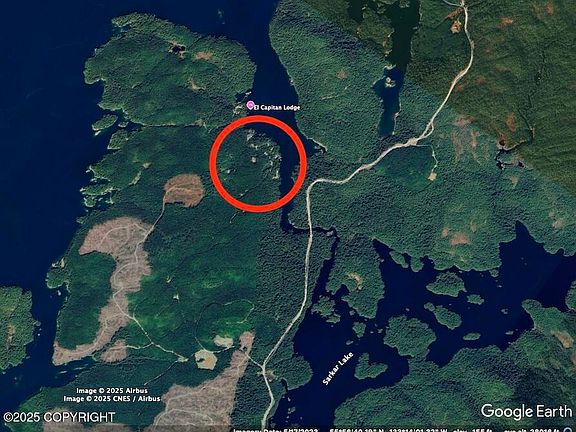Select the Image © 2025 Airbus attribution

coord(112,391)
